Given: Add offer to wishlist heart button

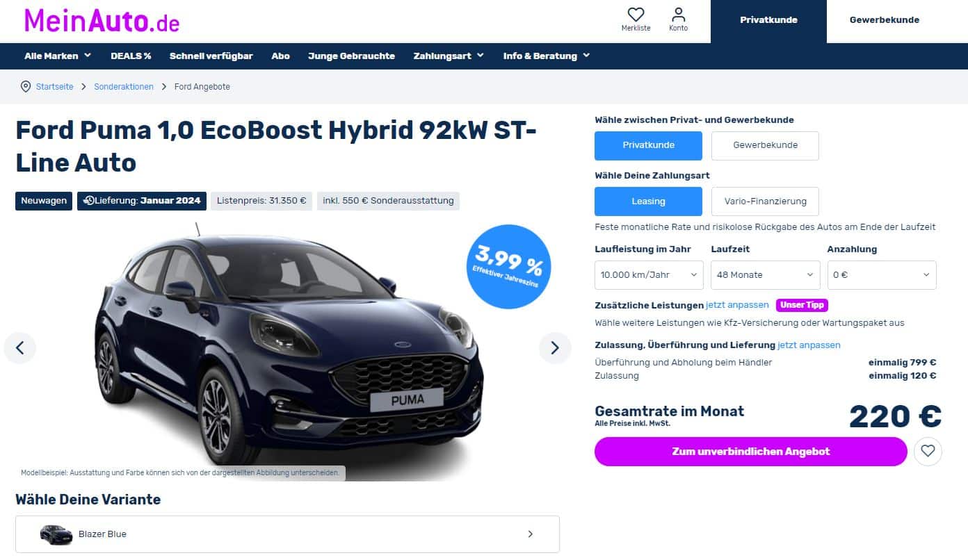Looking at the screenshot, I should coord(928,451).
